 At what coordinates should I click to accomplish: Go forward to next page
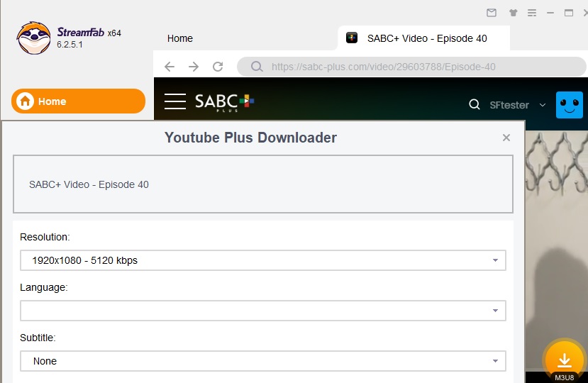(194, 67)
